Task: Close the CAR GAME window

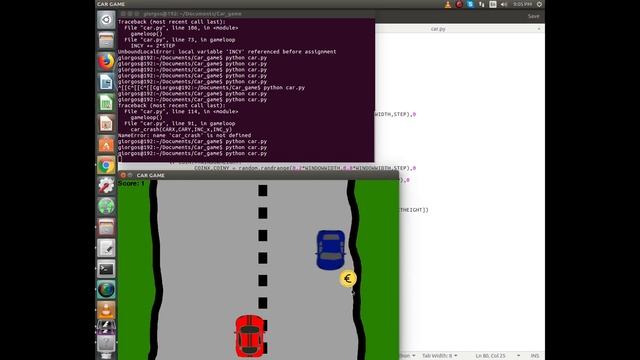Action: 123,175
